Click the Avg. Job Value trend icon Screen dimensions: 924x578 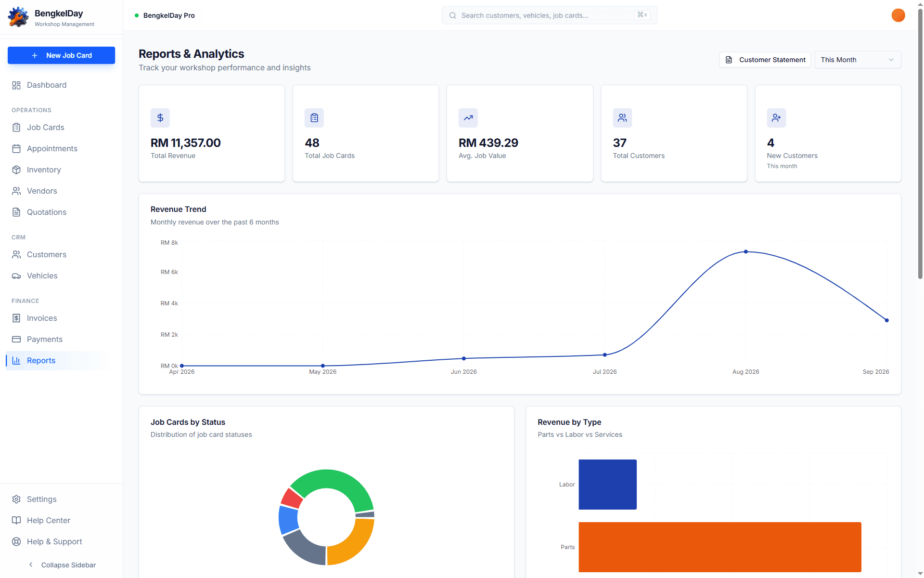[468, 118]
